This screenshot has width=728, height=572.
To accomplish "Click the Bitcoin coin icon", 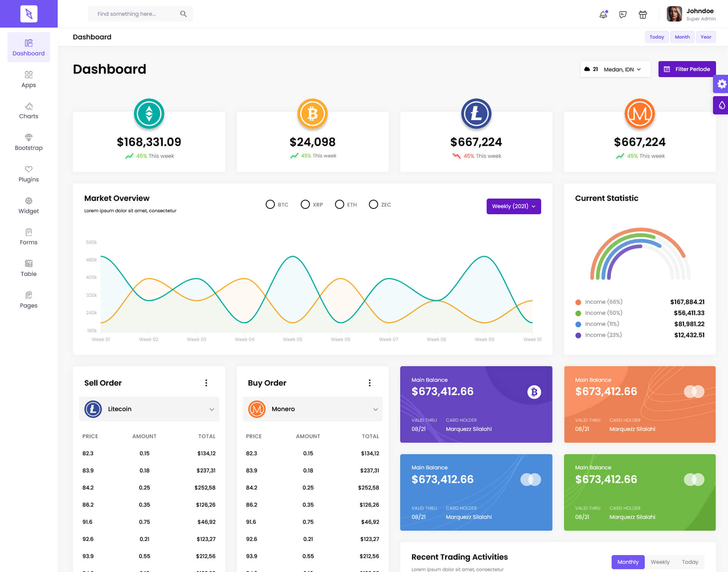I will 312,113.
